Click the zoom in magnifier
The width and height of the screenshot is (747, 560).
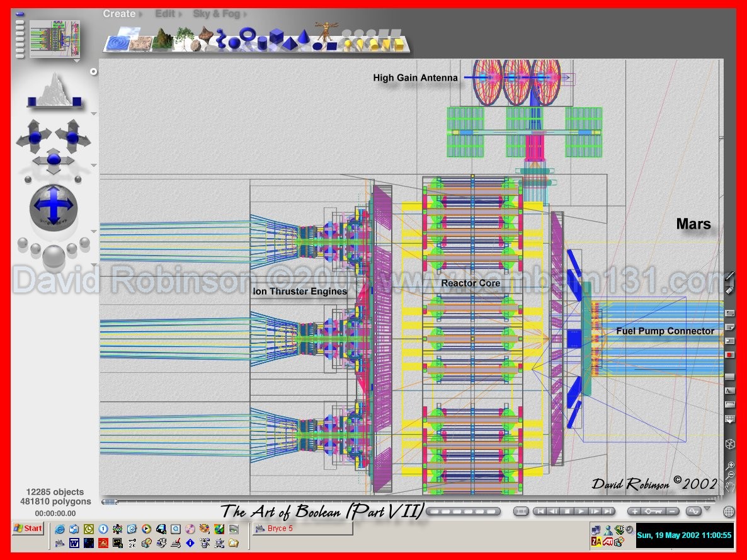coord(731,465)
